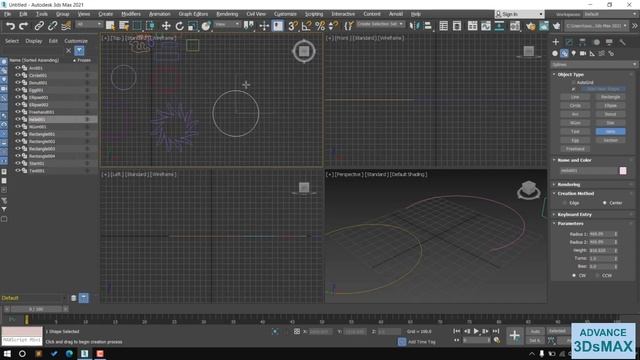Toggle the Percent Snap icon

tap(320, 26)
